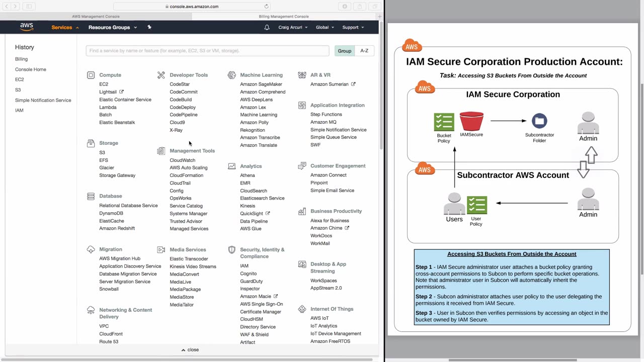Open the GuardDuty service link

[x=252, y=281]
